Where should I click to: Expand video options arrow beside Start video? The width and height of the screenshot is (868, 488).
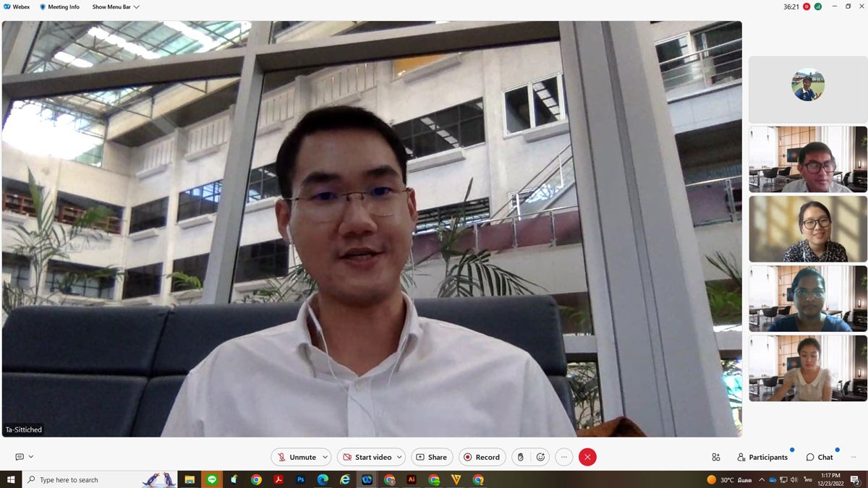pyautogui.click(x=399, y=457)
